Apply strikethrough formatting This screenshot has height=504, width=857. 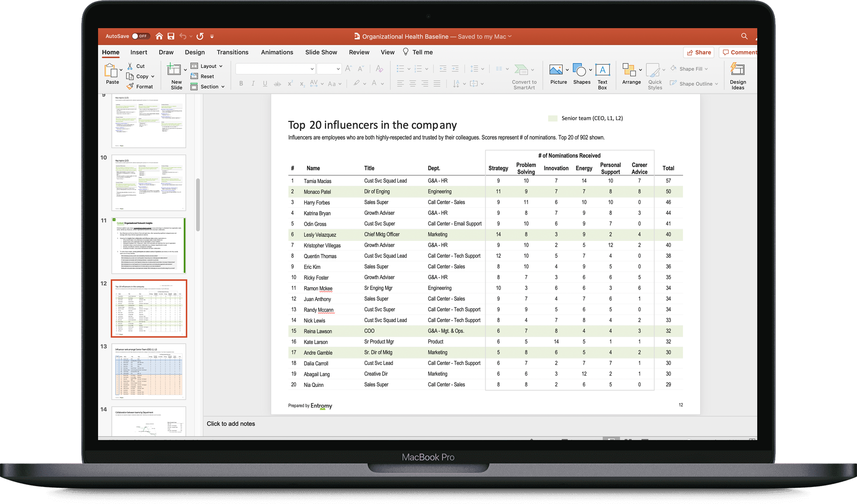tap(277, 84)
